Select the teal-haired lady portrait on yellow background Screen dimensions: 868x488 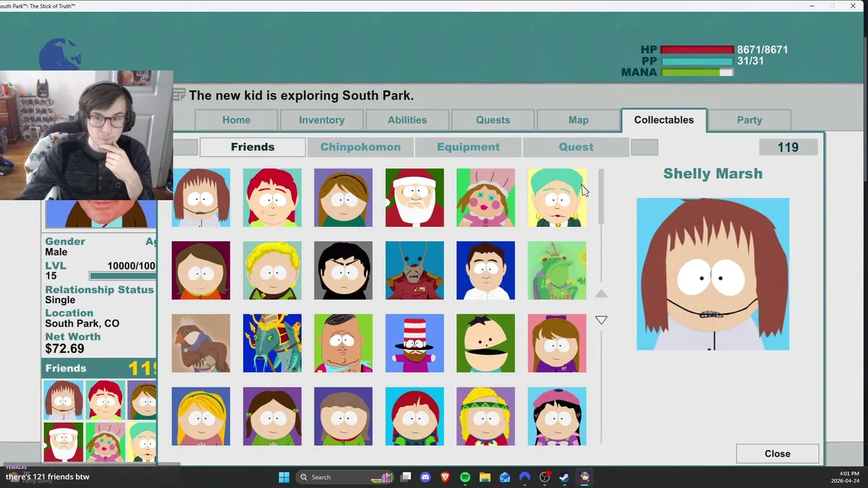pyautogui.click(x=557, y=197)
